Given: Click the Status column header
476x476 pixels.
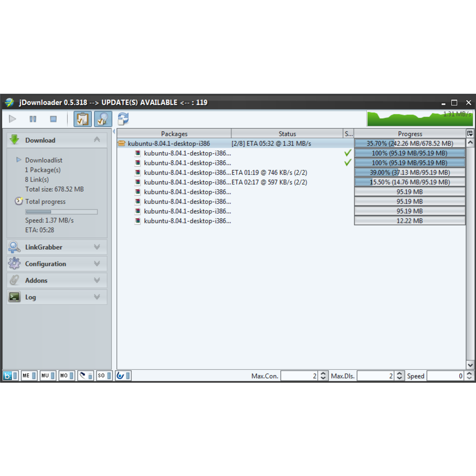Looking at the screenshot, I should tap(287, 134).
